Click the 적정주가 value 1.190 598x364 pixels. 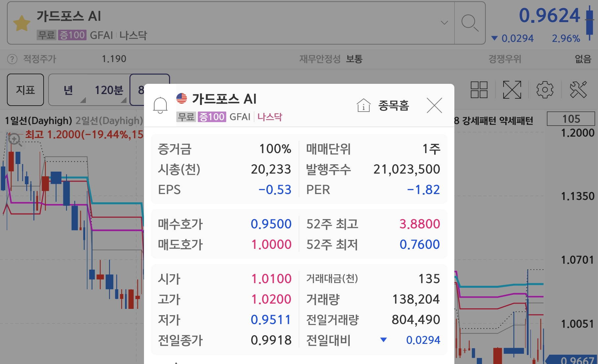coord(114,59)
